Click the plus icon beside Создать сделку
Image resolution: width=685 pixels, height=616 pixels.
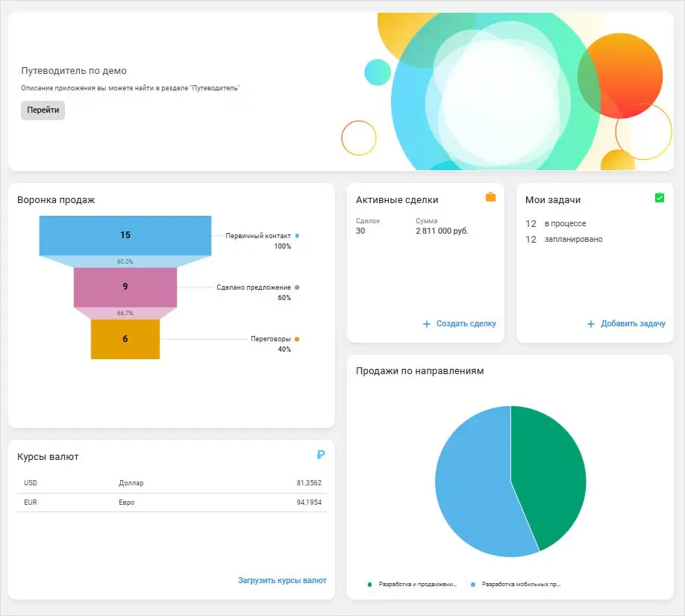click(x=427, y=324)
